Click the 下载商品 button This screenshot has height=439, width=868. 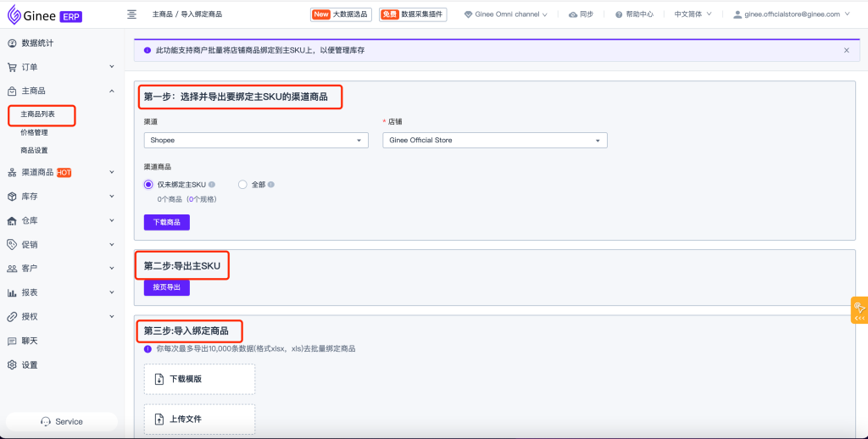pyautogui.click(x=167, y=222)
